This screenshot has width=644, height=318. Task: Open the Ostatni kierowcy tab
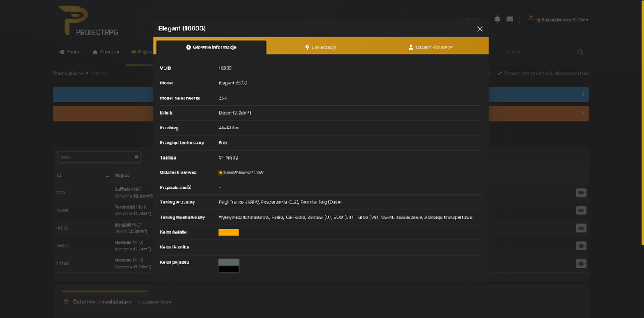point(430,47)
